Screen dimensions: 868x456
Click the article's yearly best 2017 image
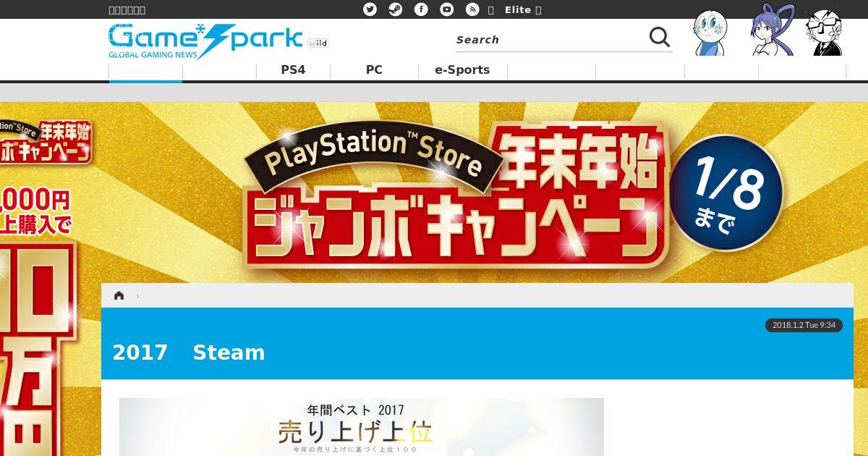coord(362,427)
